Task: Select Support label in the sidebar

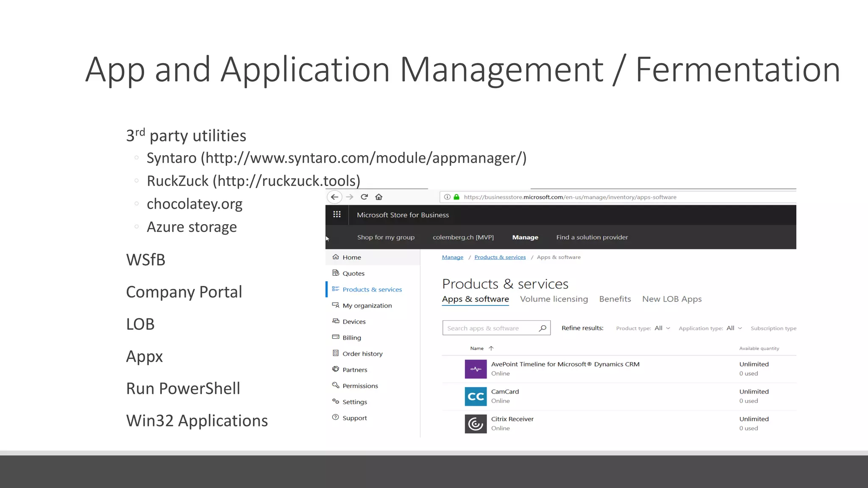Action: point(355,418)
